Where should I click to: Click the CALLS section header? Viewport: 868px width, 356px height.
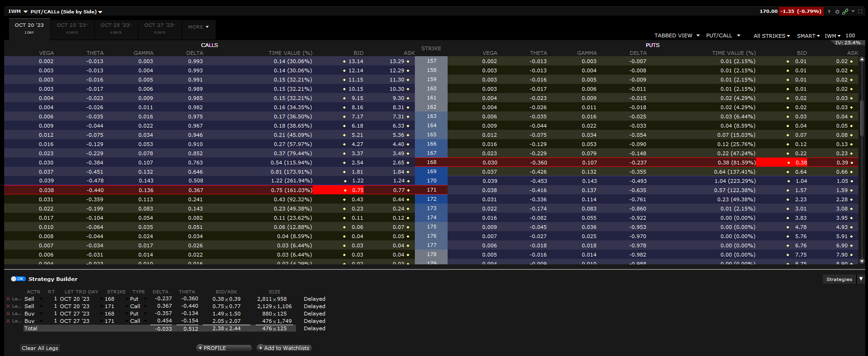click(x=209, y=45)
